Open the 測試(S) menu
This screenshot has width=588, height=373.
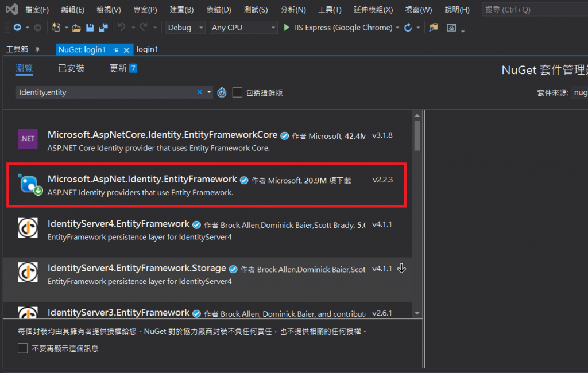pyautogui.click(x=256, y=10)
